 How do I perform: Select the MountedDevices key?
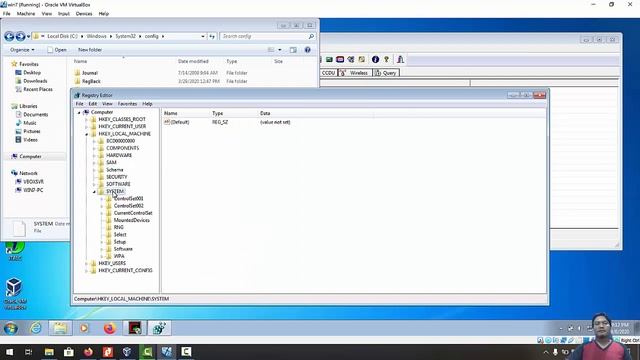coord(131,220)
